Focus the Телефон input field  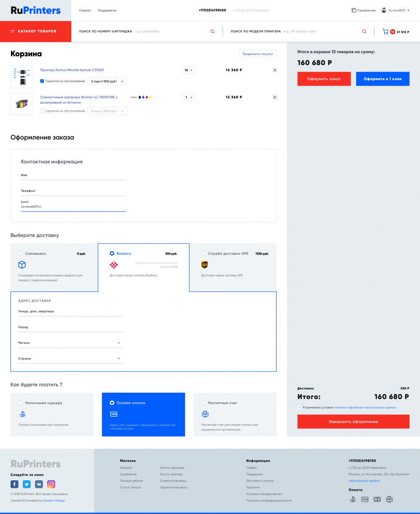click(x=74, y=191)
